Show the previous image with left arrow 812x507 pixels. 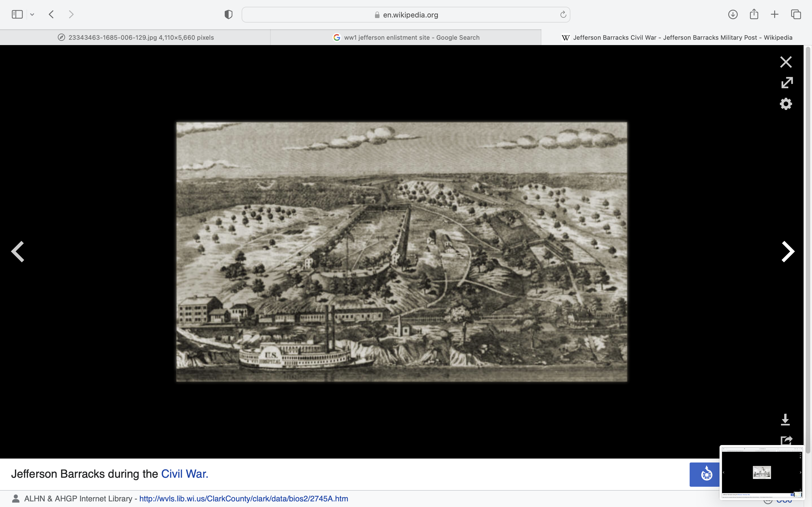18,252
